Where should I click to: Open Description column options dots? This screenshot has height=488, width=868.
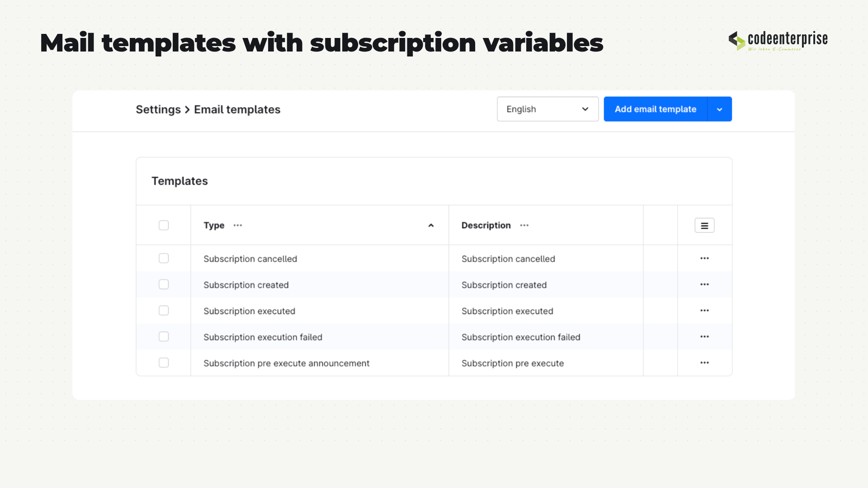(x=524, y=225)
